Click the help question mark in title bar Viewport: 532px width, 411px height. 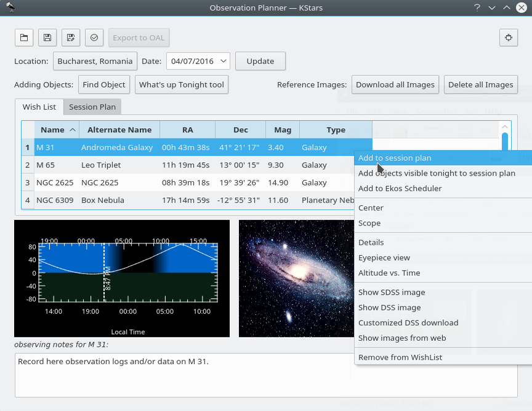point(477,7)
